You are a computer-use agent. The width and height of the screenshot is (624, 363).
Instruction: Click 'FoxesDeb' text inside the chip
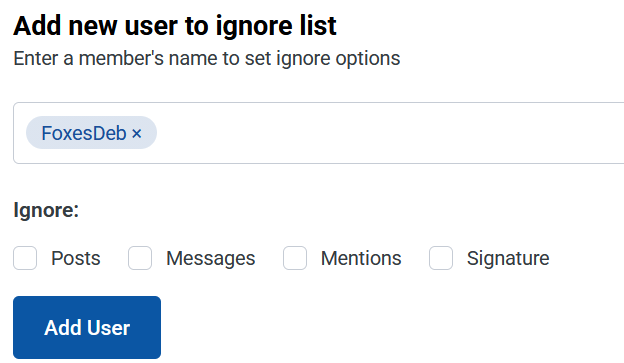coord(84,133)
